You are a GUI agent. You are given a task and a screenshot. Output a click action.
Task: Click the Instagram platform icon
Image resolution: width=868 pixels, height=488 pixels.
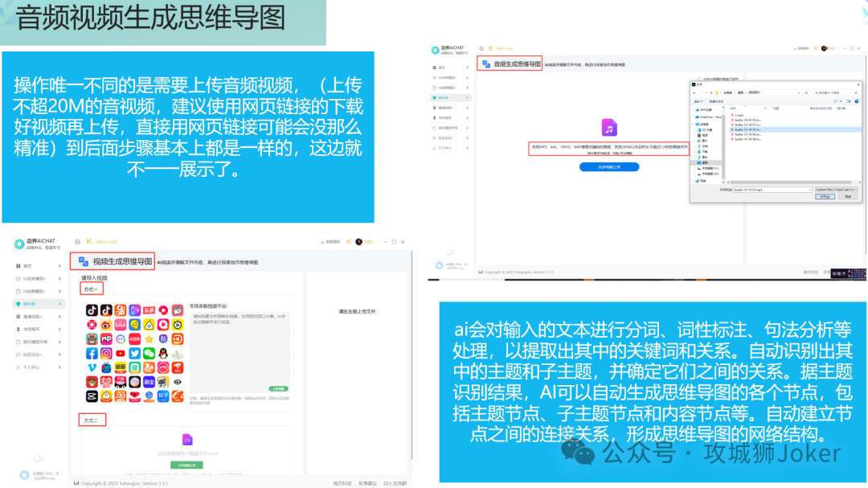pos(106,354)
